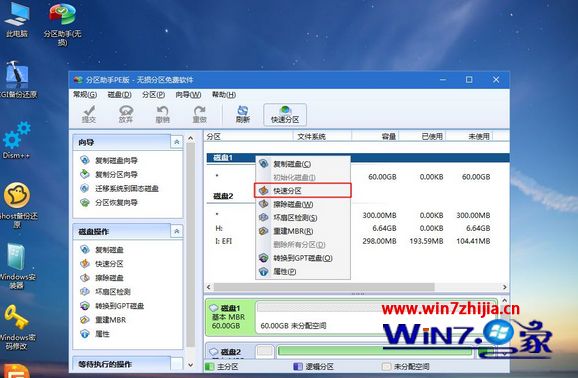Image resolution: width=578 pixels, height=378 pixels.
Task: Launch 迁移系统到固态磁盘 wizard
Action: [x=119, y=188]
